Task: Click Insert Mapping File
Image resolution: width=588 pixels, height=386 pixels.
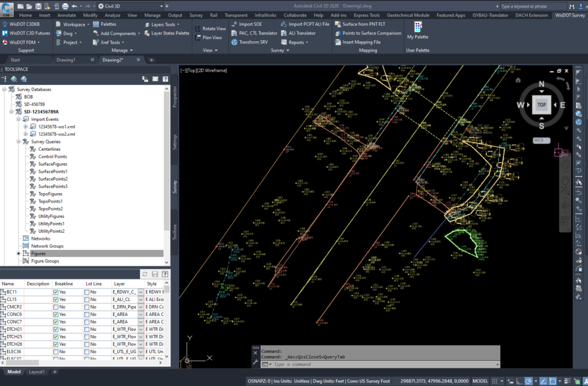Action: point(357,42)
